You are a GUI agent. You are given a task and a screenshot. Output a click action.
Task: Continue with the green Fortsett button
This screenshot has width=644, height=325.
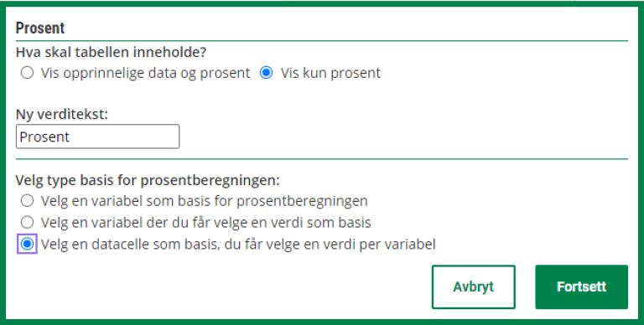pyautogui.click(x=582, y=286)
